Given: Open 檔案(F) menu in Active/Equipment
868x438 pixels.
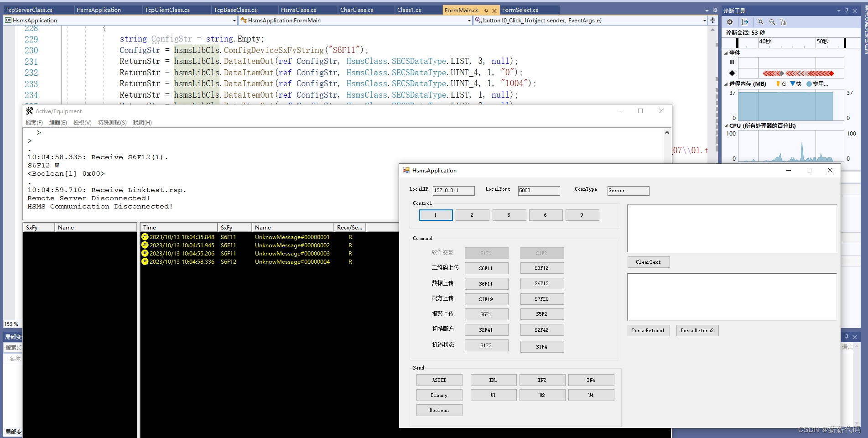Looking at the screenshot, I should (34, 122).
